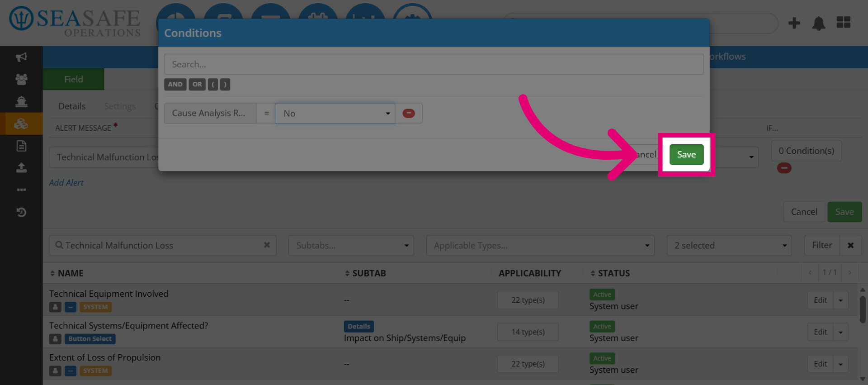The width and height of the screenshot is (868, 385).
Task: Clear filters with the X button
Action: tap(850, 245)
